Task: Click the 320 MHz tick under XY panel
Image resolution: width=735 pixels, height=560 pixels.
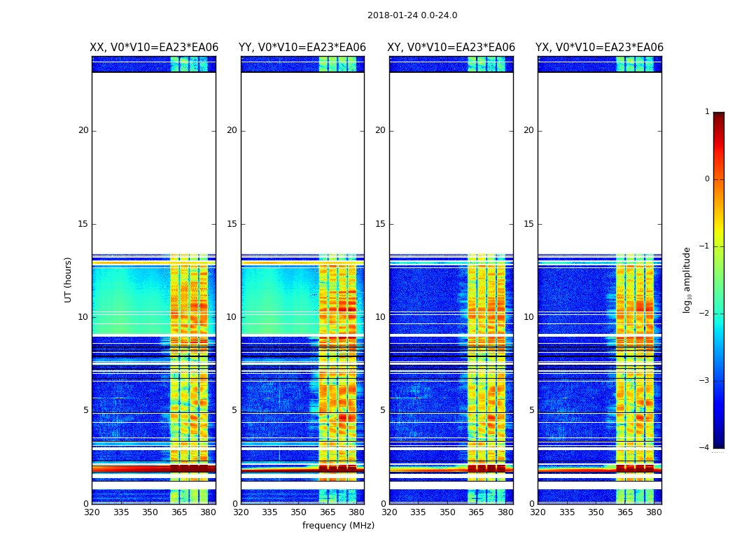Action: pyautogui.click(x=390, y=512)
